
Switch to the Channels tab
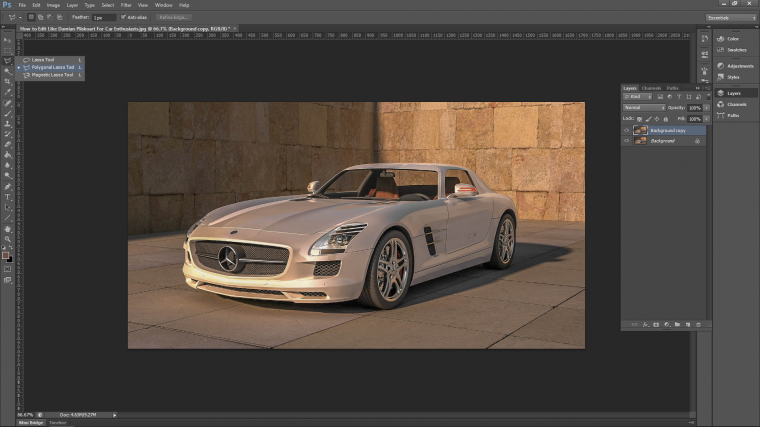pos(651,88)
